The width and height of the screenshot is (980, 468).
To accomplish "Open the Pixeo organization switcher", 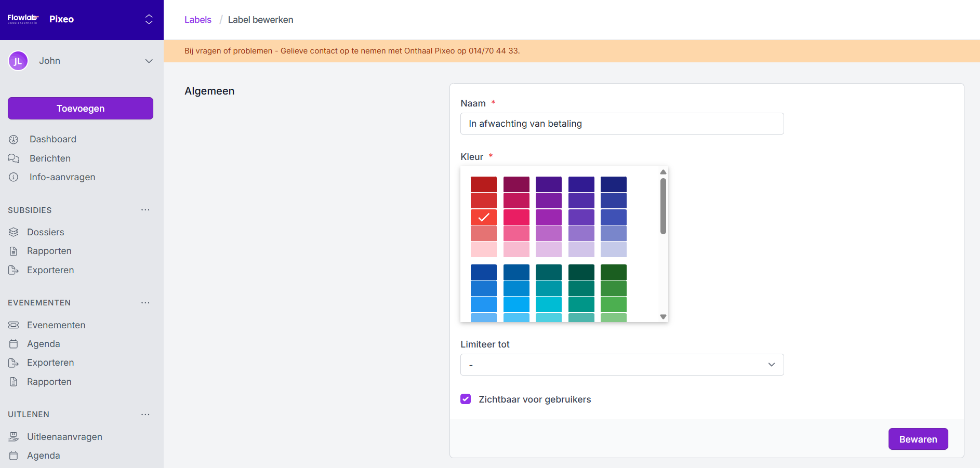I will [x=149, y=19].
